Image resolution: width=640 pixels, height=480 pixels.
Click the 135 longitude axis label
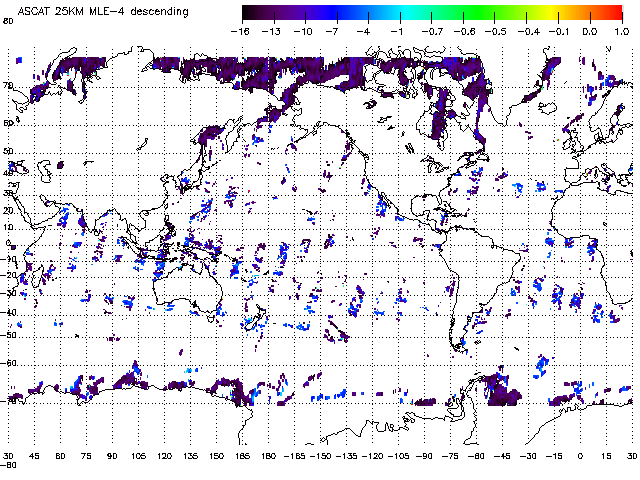[x=191, y=456]
